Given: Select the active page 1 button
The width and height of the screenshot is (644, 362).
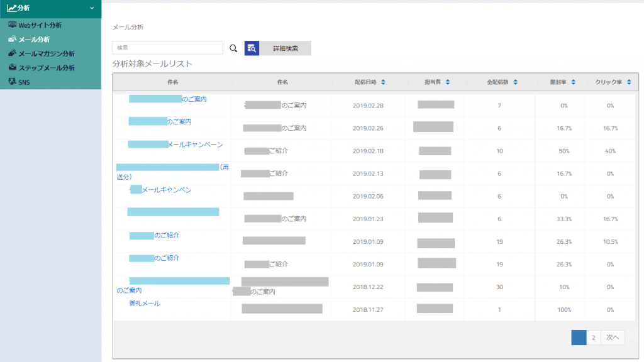Looking at the screenshot, I should coord(579,337).
